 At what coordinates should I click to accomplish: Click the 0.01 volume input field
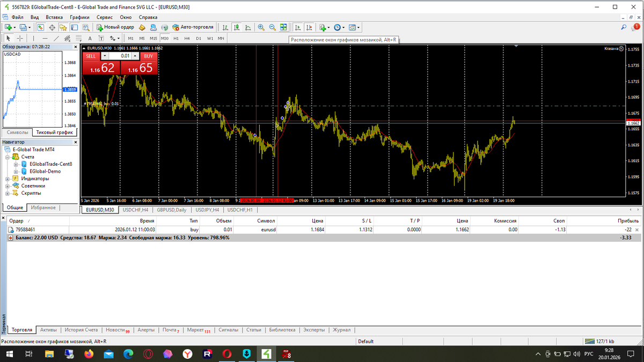120,56
